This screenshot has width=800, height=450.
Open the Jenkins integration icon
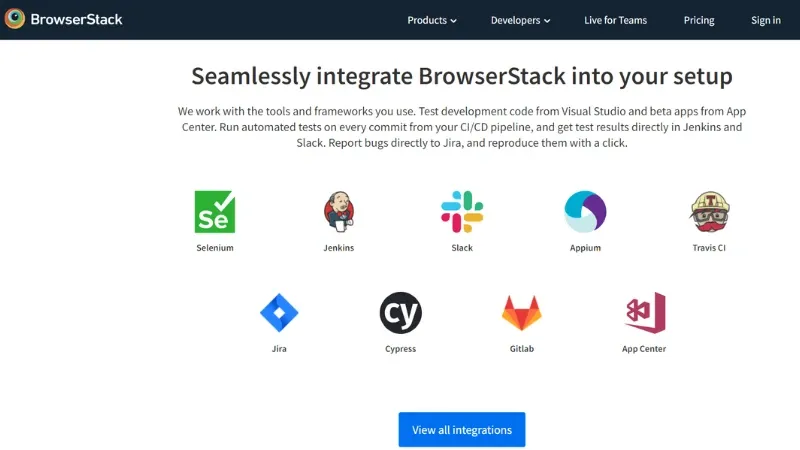click(339, 212)
